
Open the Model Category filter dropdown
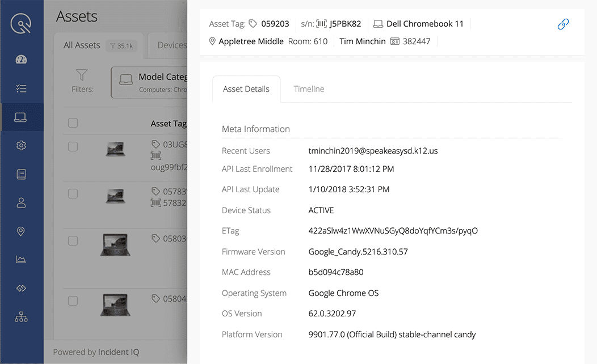click(x=153, y=82)
